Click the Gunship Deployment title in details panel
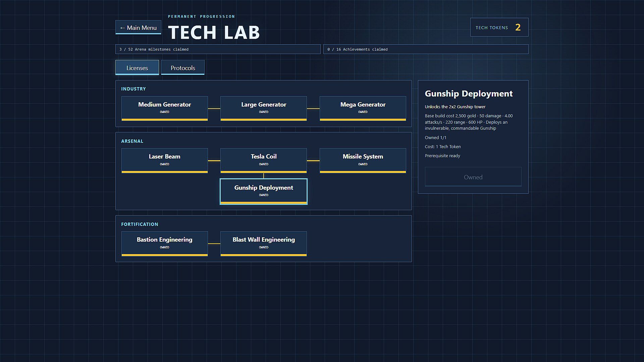 (x=469, y=94)
